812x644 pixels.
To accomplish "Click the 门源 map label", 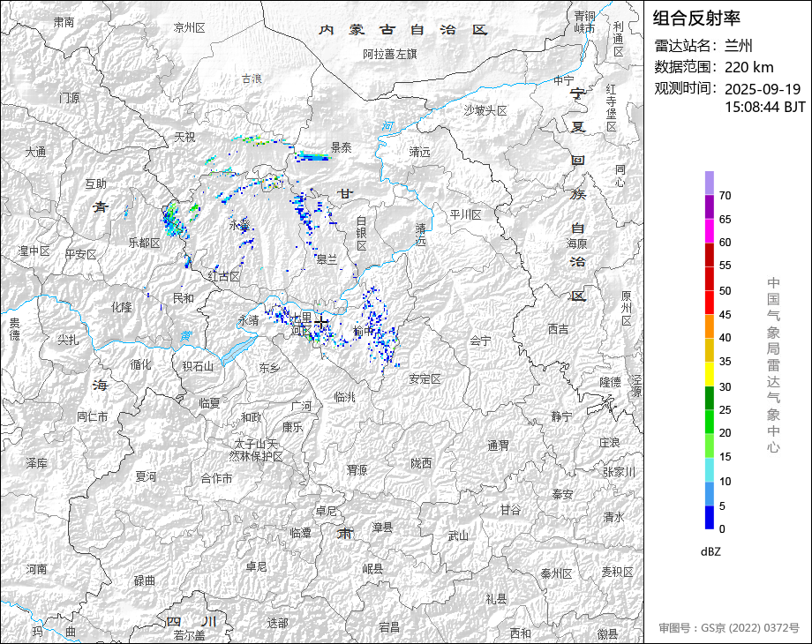I will click(69, 97).
